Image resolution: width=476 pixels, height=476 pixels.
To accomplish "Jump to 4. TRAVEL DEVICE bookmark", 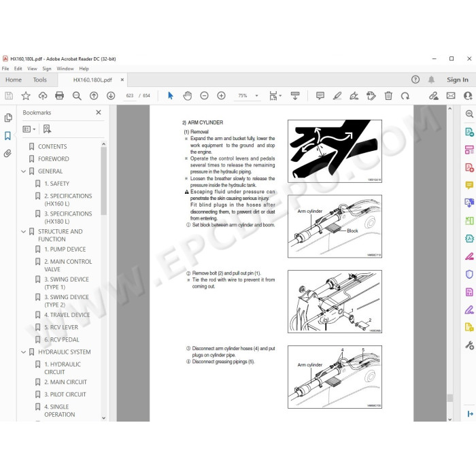I will click(67, 315).
